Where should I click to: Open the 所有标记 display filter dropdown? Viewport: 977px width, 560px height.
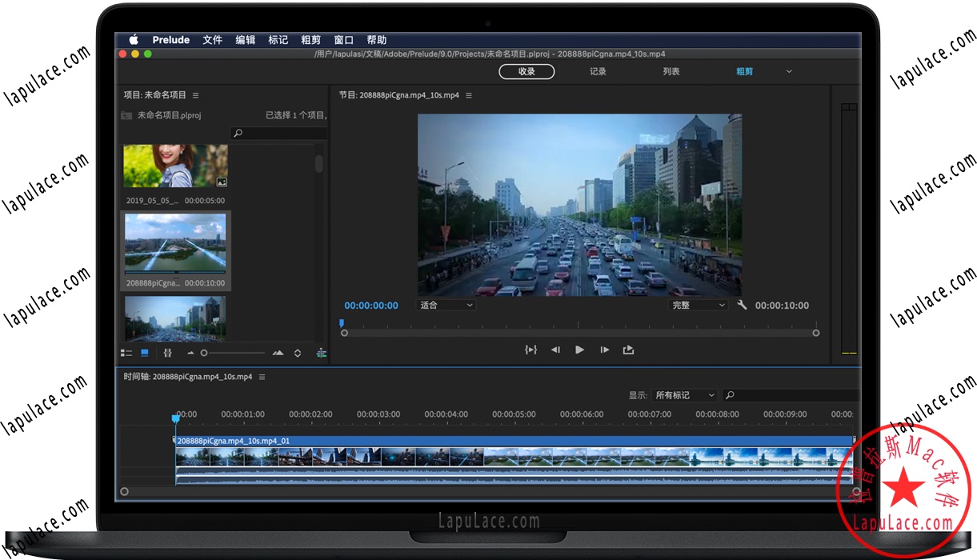684,394
